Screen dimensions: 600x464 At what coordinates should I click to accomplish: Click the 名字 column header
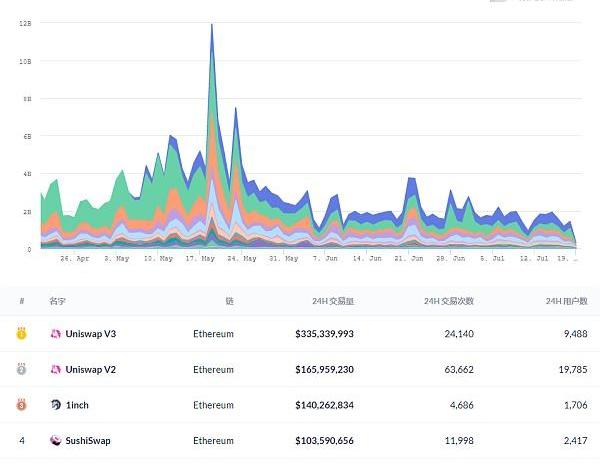57,301
